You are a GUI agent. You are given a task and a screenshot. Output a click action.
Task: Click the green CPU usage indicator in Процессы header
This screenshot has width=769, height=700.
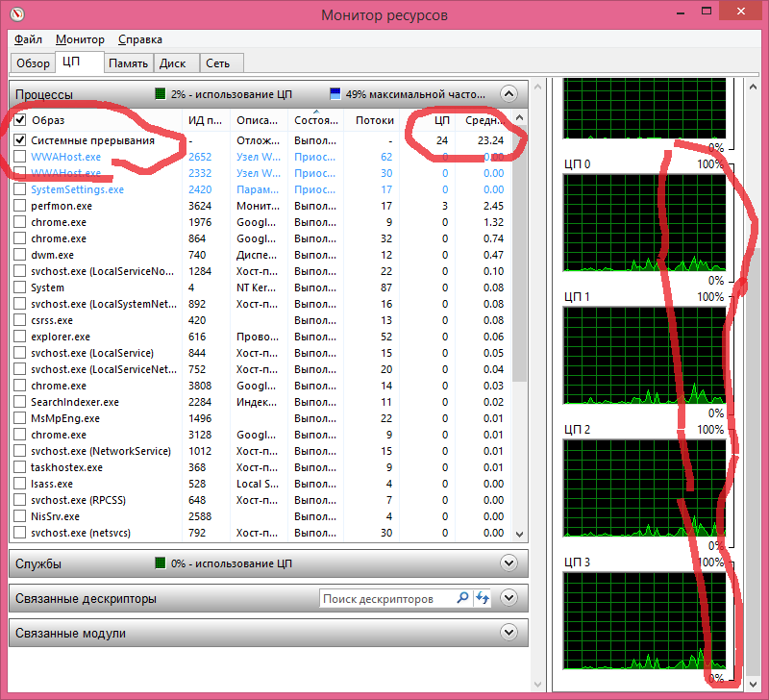click(160, 93)
